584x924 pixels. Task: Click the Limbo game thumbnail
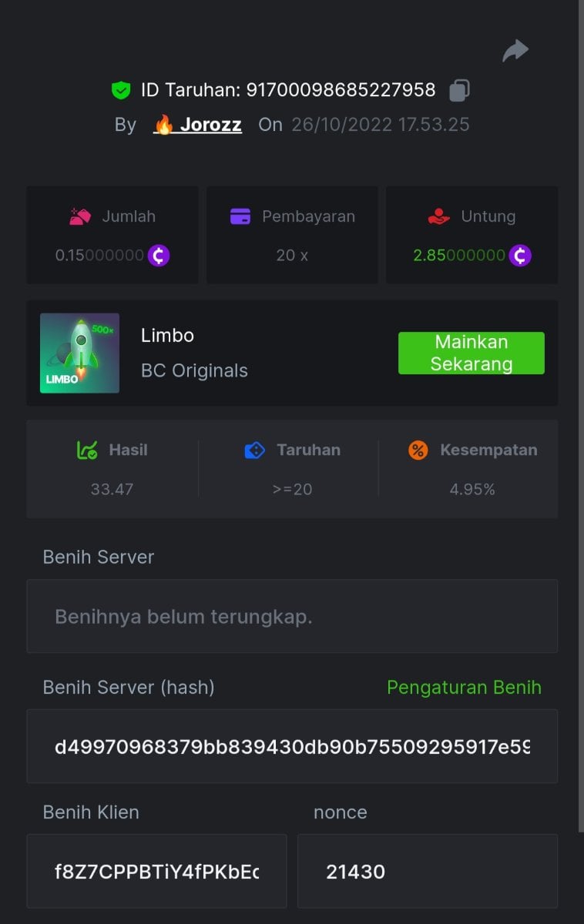[x=80, y=353]
